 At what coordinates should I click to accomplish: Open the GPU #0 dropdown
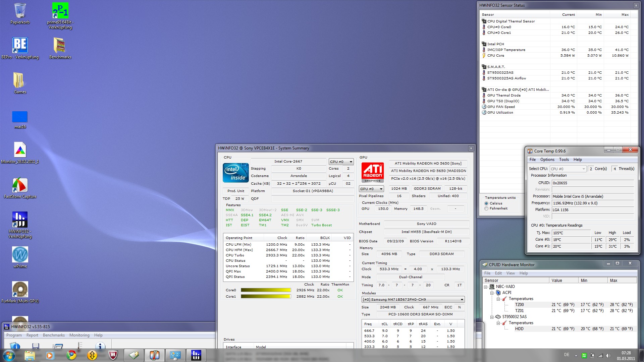point(371,189)
